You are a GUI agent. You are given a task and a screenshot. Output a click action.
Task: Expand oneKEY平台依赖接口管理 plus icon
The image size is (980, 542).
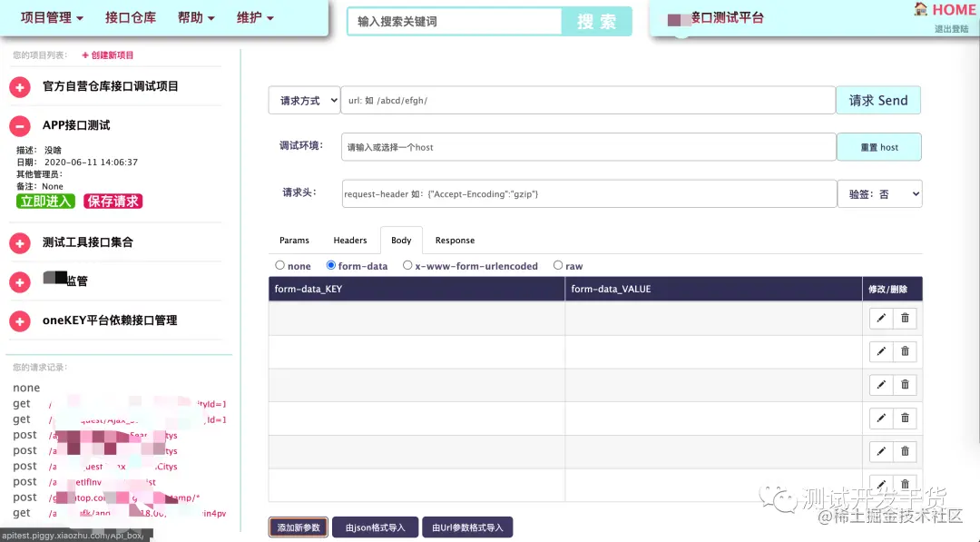point(20,321)
